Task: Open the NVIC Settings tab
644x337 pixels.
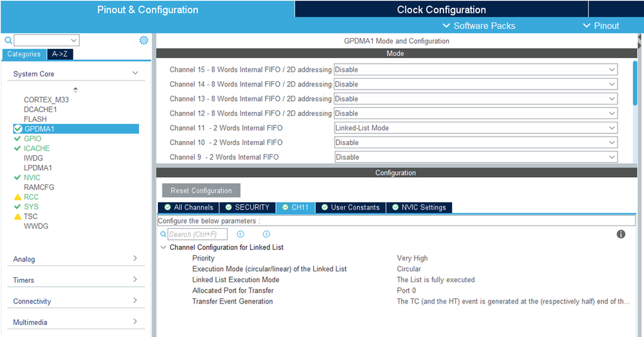Action: coord(419,207)
